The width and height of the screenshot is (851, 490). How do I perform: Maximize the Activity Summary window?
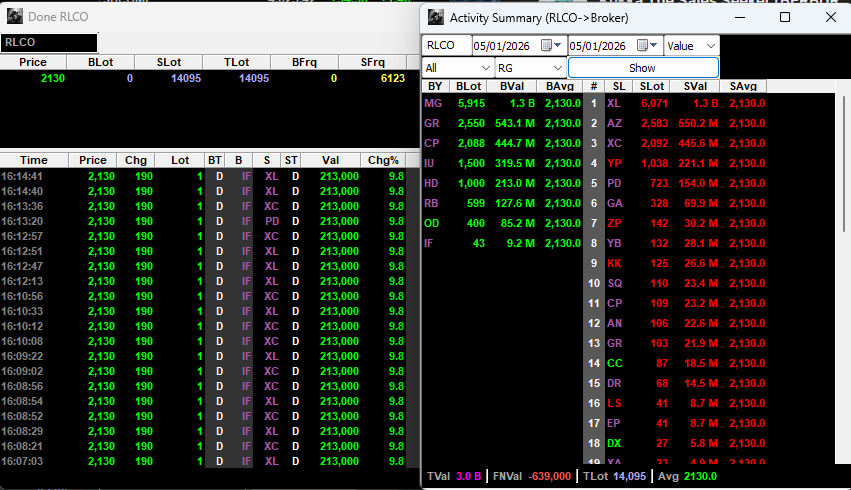point(784,17)
